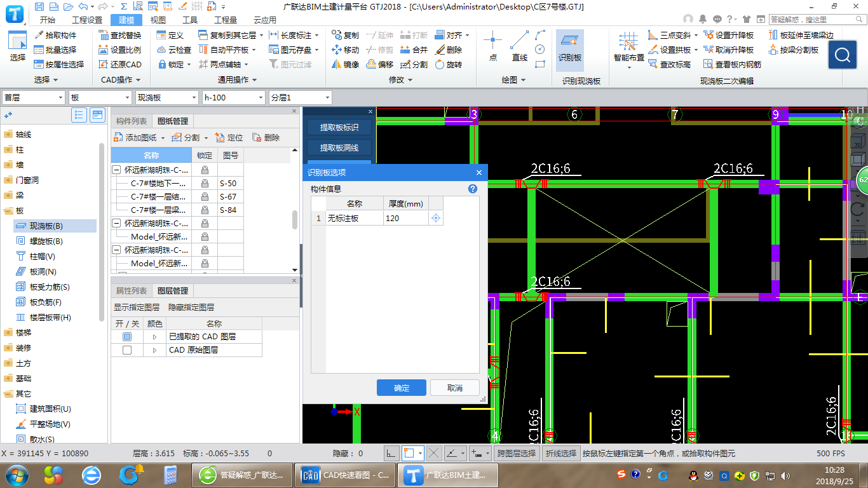Select the 点 point drawing tool

pyautogui.click(x=493, y=46)
